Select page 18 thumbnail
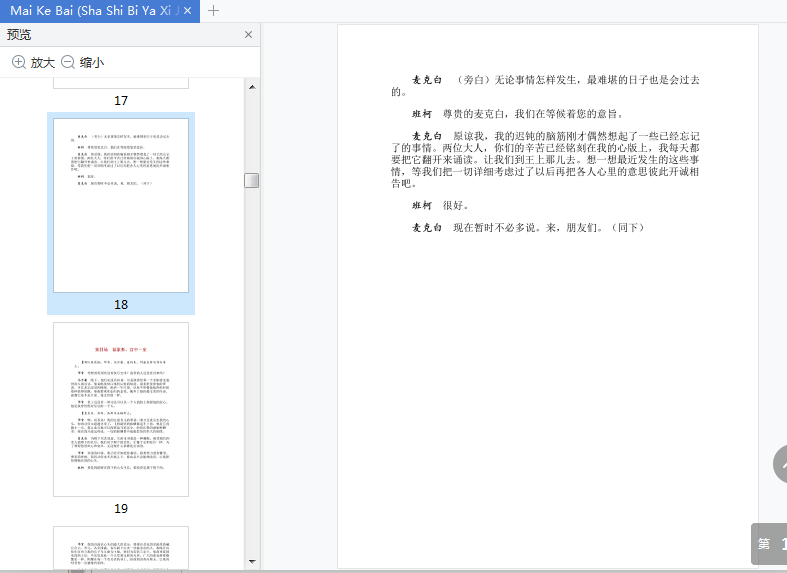Image resolution: width=787 pixels, height=573 pixels. 121,205
